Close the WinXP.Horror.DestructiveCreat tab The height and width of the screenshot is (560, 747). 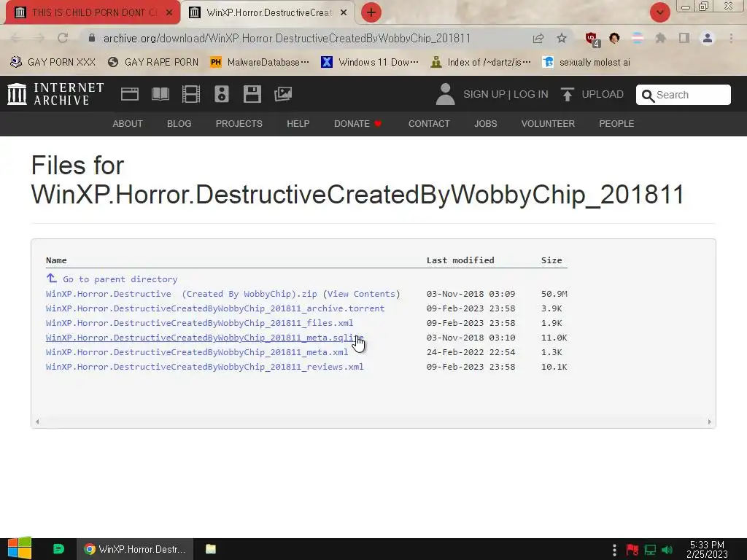pos(344,12)
